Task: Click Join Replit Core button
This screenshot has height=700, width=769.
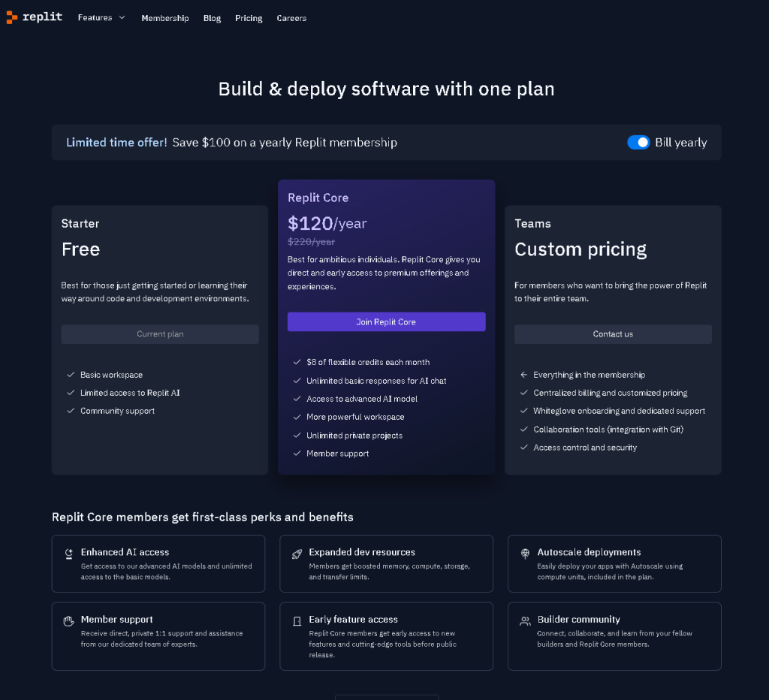Action: (x=387, y=321)
